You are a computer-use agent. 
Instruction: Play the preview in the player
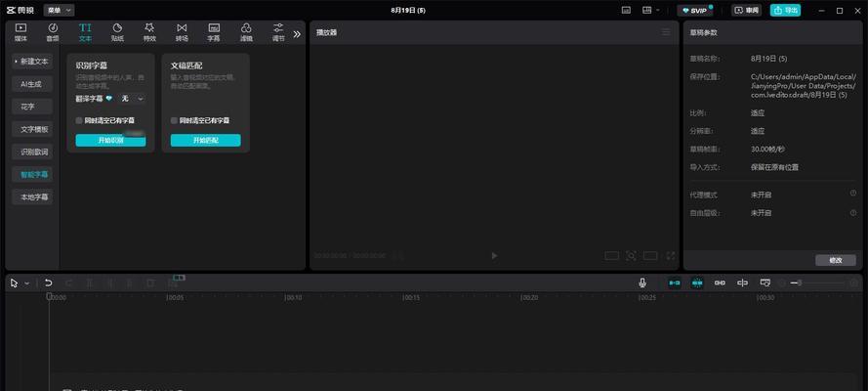tap(494, 255)
